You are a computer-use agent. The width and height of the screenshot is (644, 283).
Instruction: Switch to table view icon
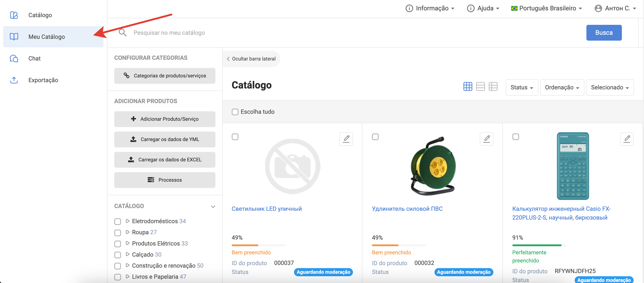(x=493, y=86)
